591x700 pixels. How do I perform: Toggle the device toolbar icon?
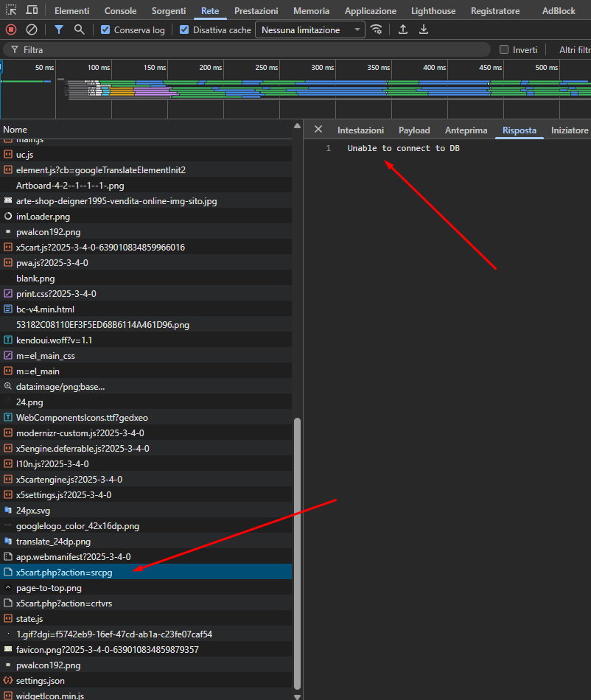32,11
